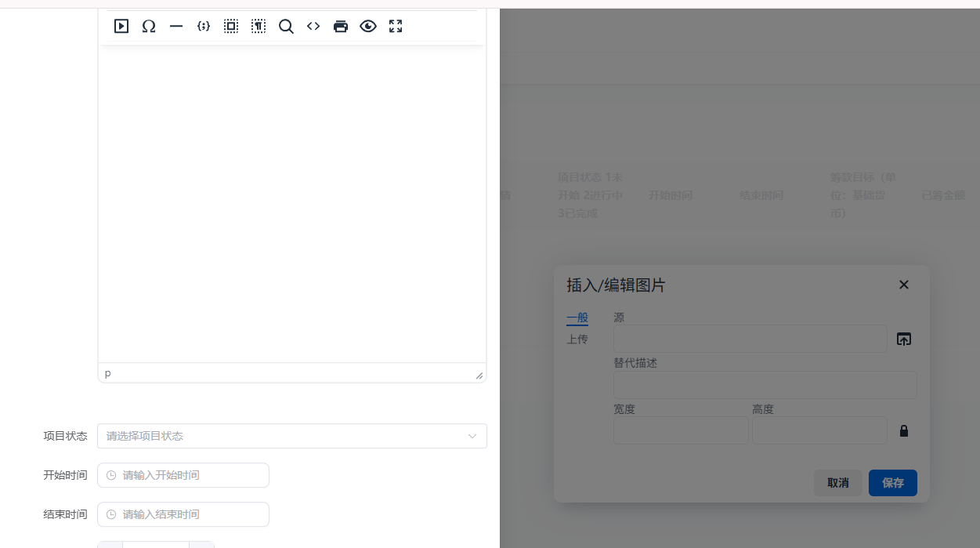
Task: Open the 项目状态 dropdown
Action: click(291, 436)
